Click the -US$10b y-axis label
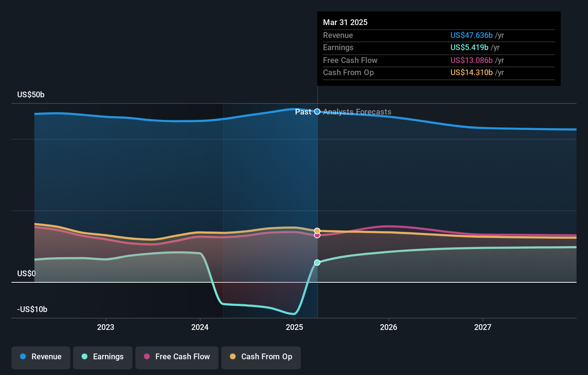 click(32, 309)
